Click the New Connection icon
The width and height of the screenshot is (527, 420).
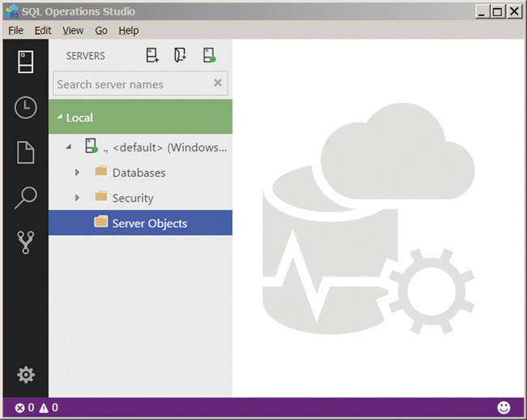pyautogui.click(x=152, y=55)
